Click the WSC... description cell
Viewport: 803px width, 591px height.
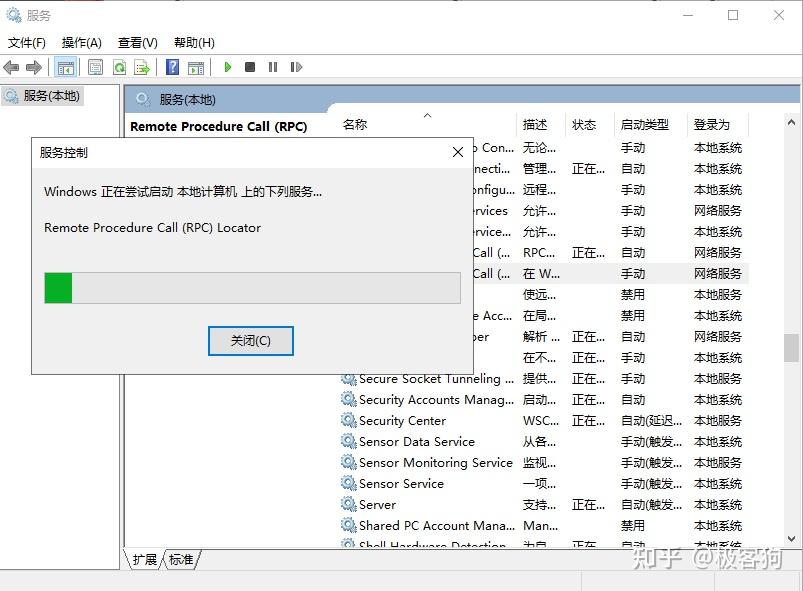point(541,420)
